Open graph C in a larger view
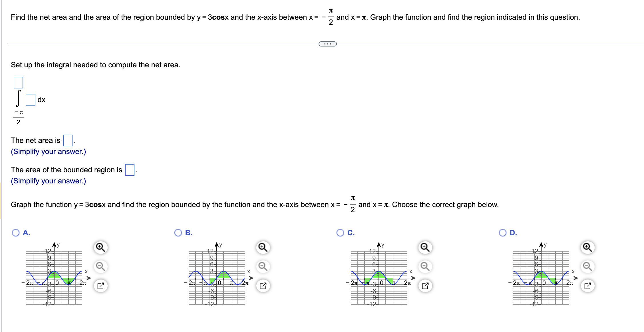This screenshot has width=644, height=332. tap(425, 285)
